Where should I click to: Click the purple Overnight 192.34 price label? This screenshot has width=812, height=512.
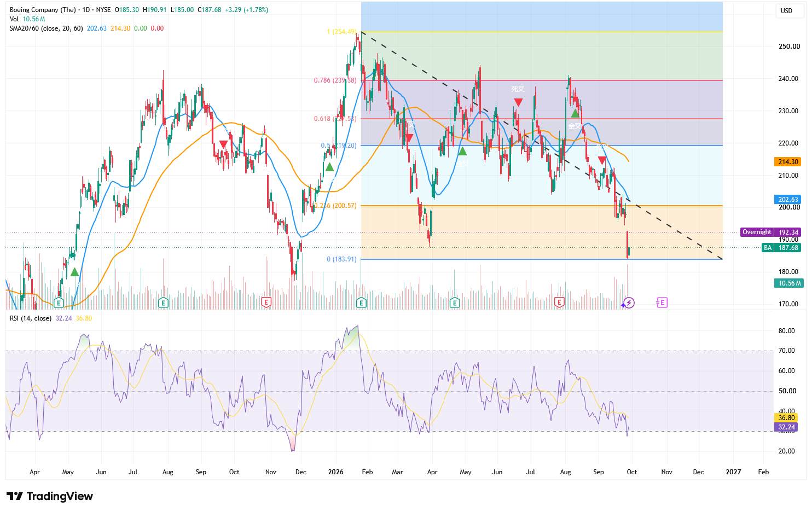[x=771, y=232]
